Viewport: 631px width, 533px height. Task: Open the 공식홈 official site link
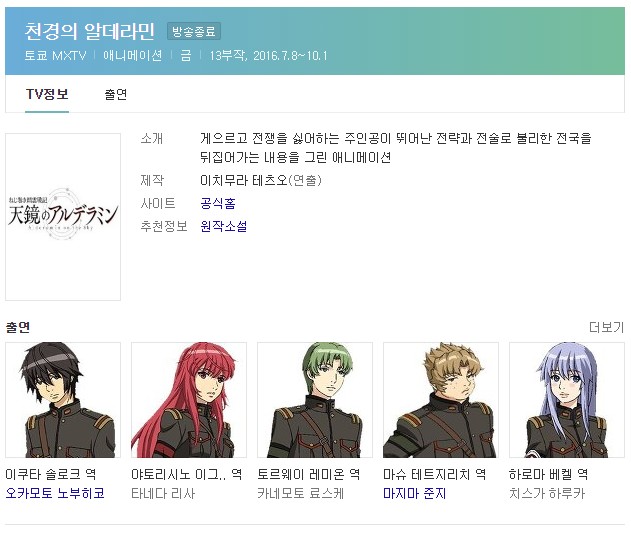click(218, 203)
